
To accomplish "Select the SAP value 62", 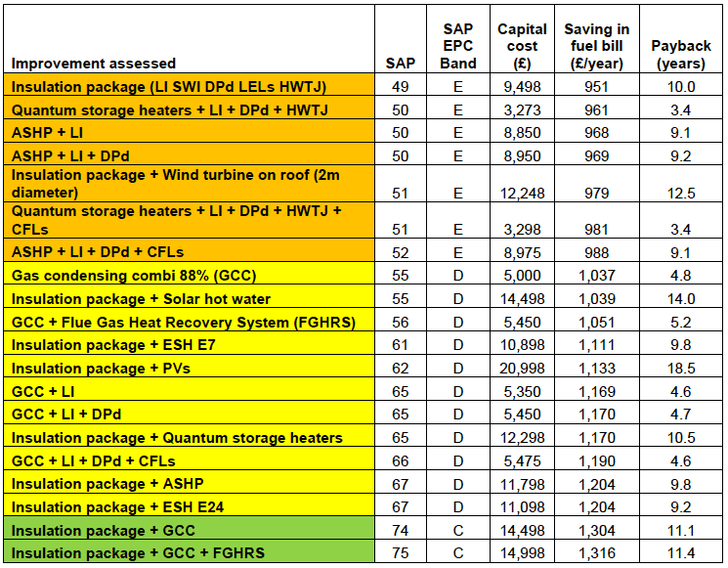I will pyautogui.click(x=401, y=369).
